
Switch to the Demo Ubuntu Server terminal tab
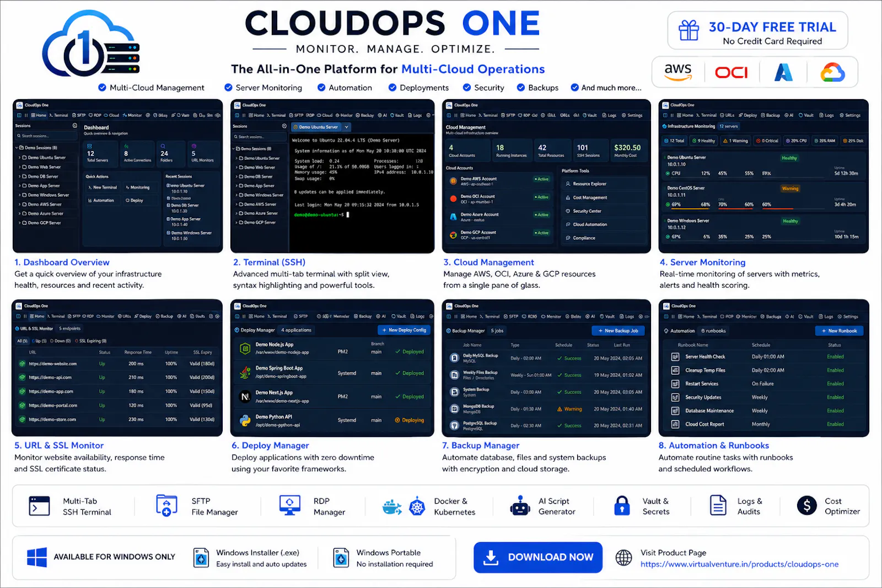pyautogui.click(x=318, y=127)
